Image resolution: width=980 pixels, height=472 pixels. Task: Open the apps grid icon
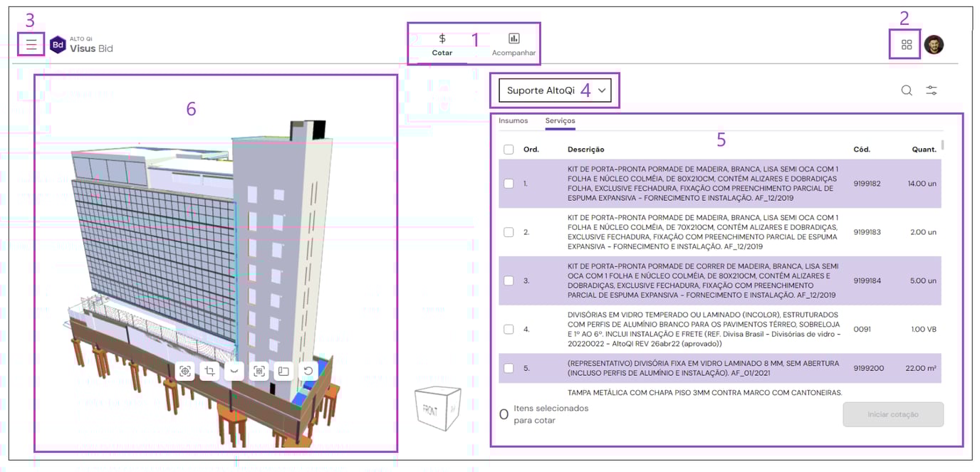[x=906, y=45]
